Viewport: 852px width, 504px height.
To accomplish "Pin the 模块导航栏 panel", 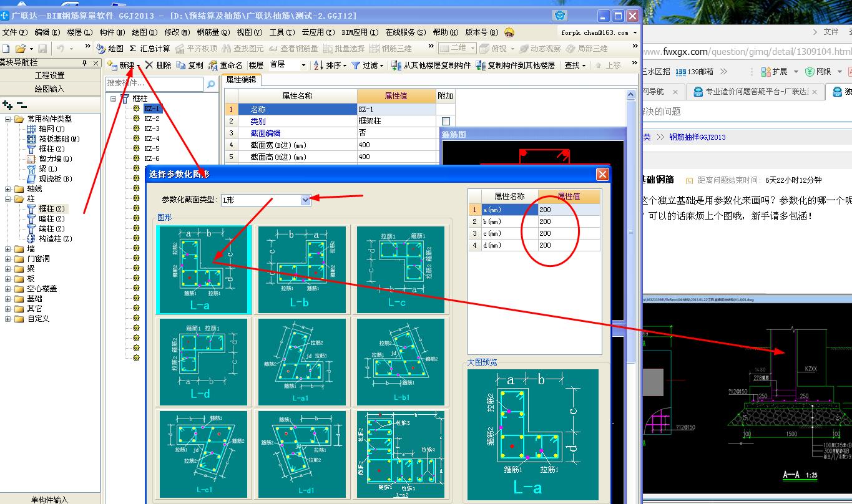I will (x=84, y=63).
